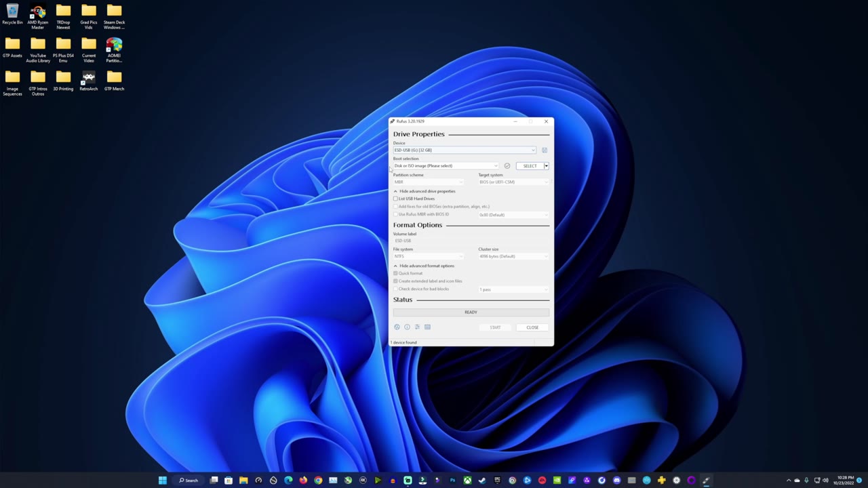
Task: Click the CLOSE button in Rufus
Action: click(532, 327)
